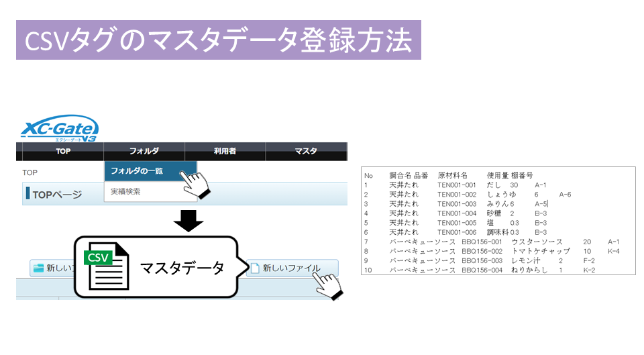
Task: Open the 利用者 menu
Action: point(224,152)
